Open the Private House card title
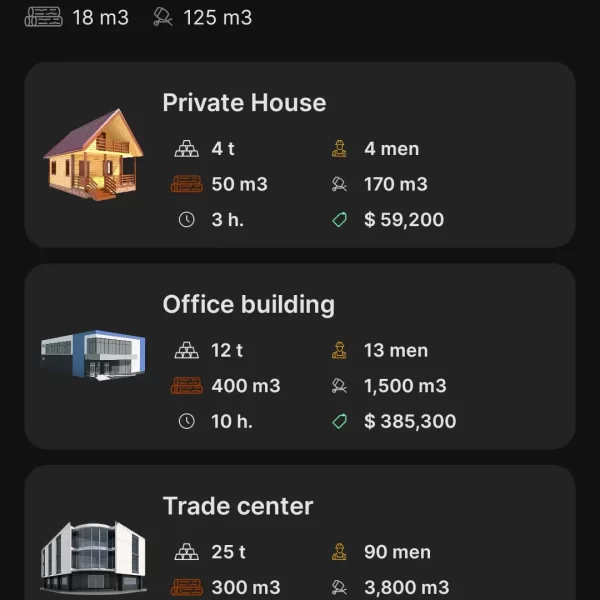 [x=244, y=103]
